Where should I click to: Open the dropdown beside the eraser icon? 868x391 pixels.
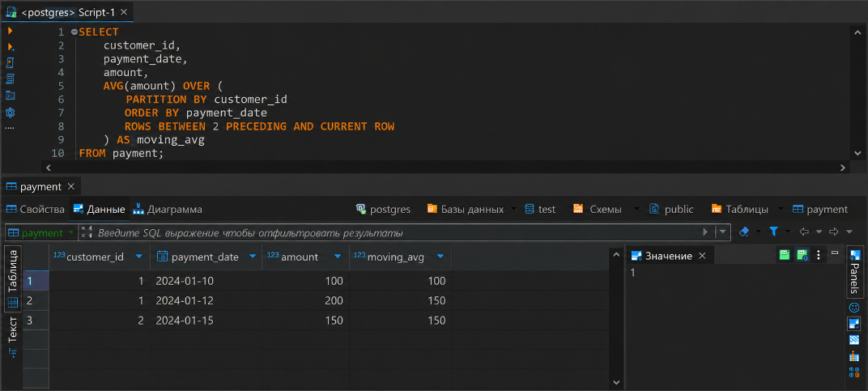coord(758,232)
